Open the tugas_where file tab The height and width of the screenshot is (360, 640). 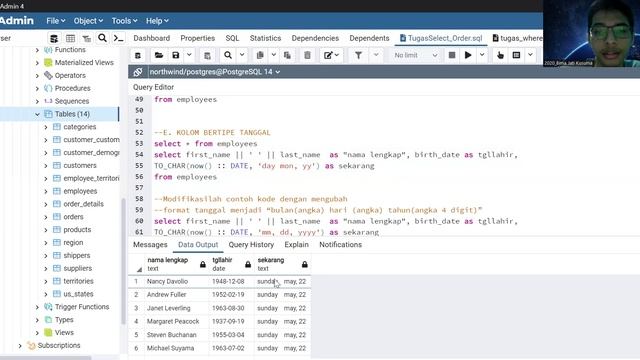(518, 38)
